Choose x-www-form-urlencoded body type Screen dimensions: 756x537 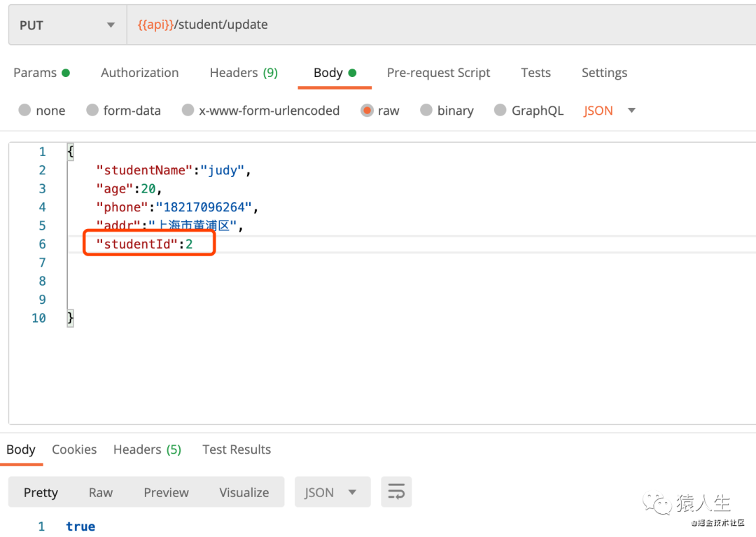point(188,111)
